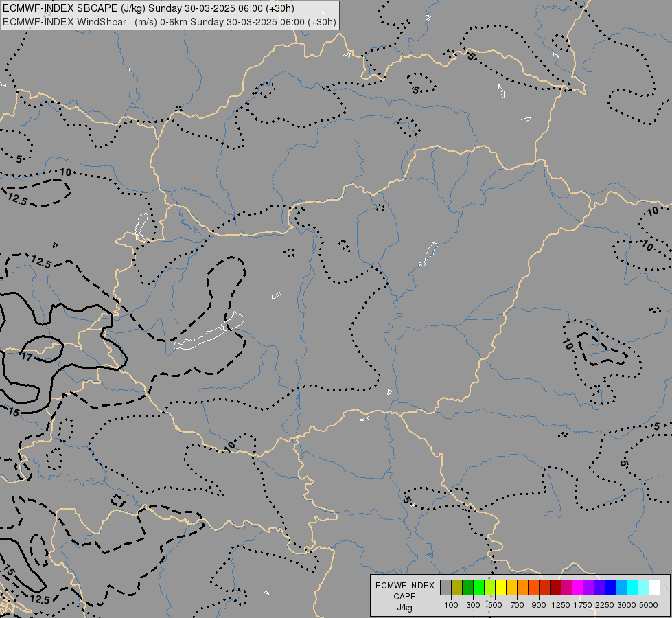This screenshot has height=618, width=672.
Task: Click the 5000 legend tick label
Action: [x=649, y=605]
